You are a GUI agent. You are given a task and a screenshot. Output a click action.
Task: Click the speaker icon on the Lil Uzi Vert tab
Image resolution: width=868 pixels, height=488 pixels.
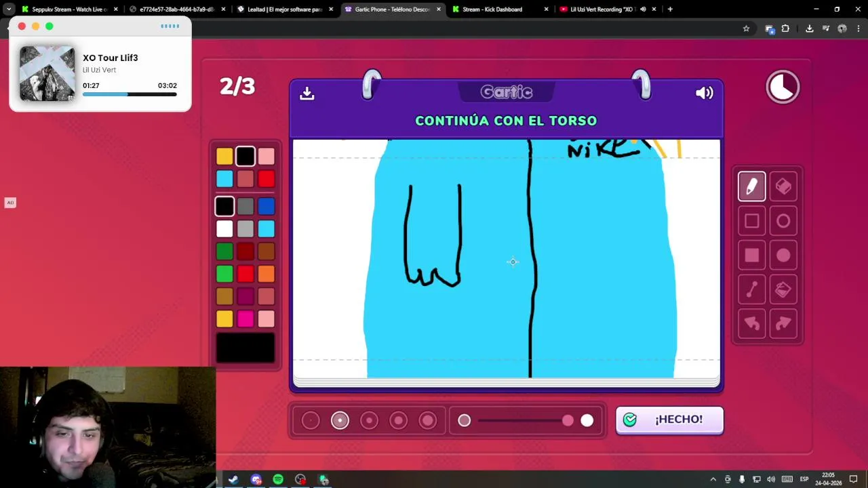point(643,9)
